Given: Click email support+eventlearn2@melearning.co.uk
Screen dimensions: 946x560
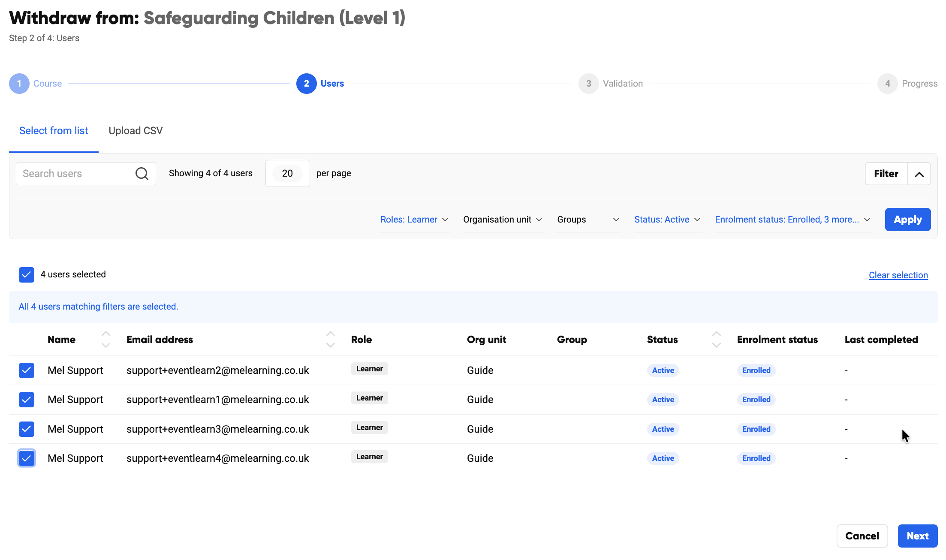Looking at the screenshot, I should tap(217, 370).
